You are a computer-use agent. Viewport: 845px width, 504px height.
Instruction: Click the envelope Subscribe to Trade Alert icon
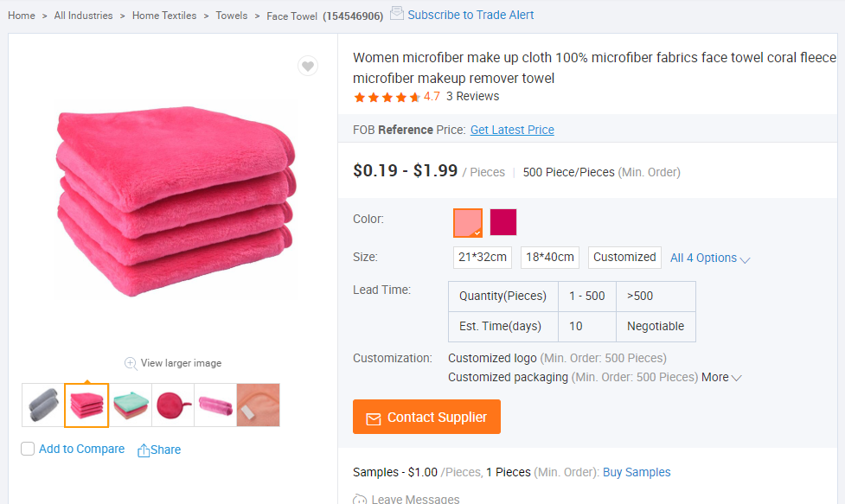[397, 13]
